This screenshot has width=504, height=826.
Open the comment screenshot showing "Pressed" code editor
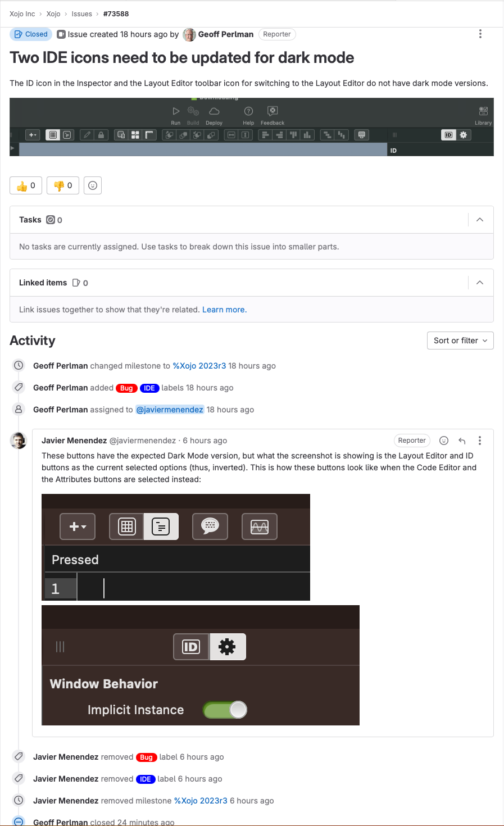(x=176, y=547)
